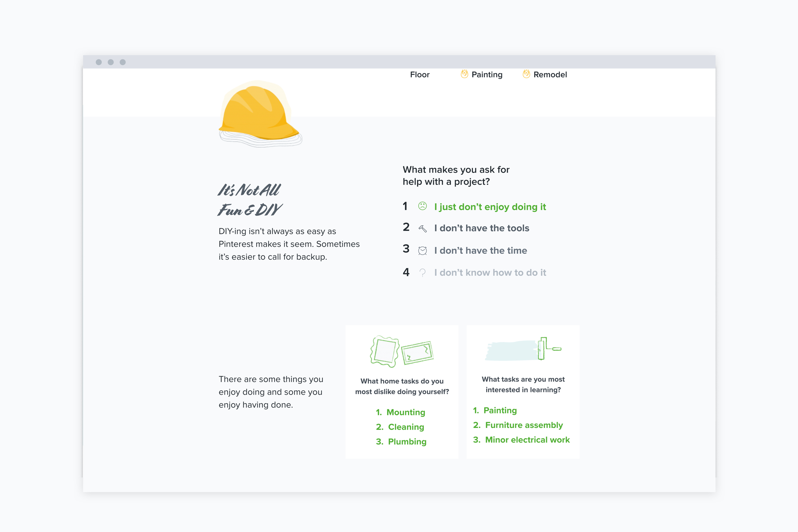Click the flame icon beside Remodel
798x532 pixels.
coord(526,74)
